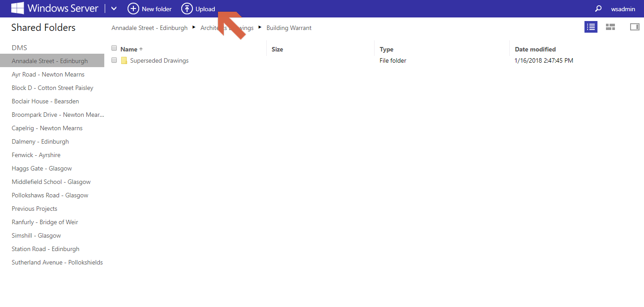Click the Superseded Drawings folder icon
Viewport: 644px width, 307px height.
[x=124, y=60]
